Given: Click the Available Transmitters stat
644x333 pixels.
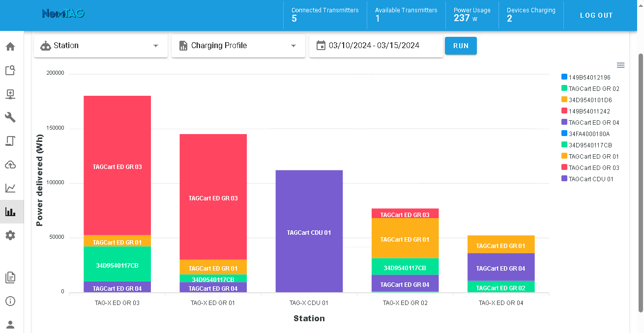Looking at the screenshot, I should coord(406,15).
